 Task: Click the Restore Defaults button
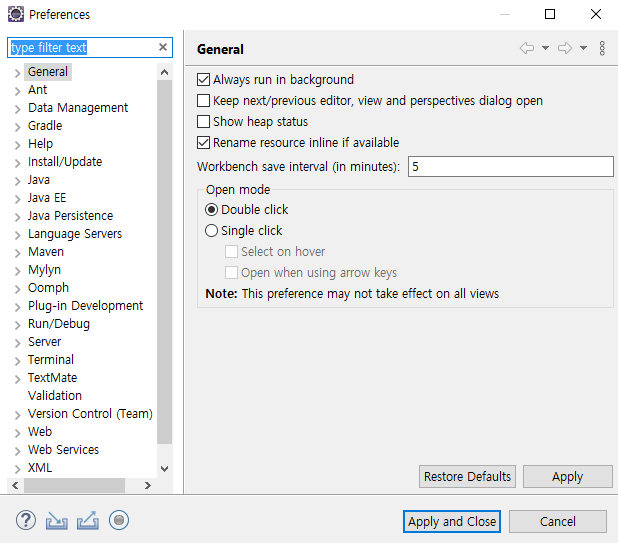pos(467,476)
